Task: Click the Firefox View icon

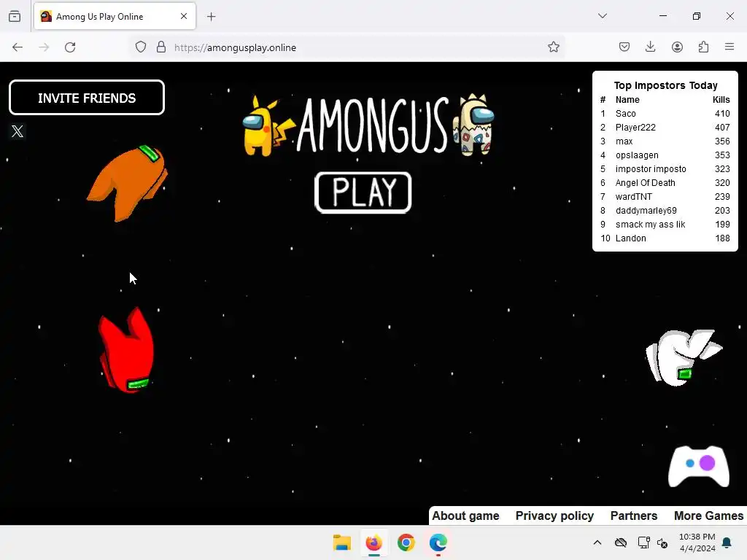Action: (x=15, y=17)
